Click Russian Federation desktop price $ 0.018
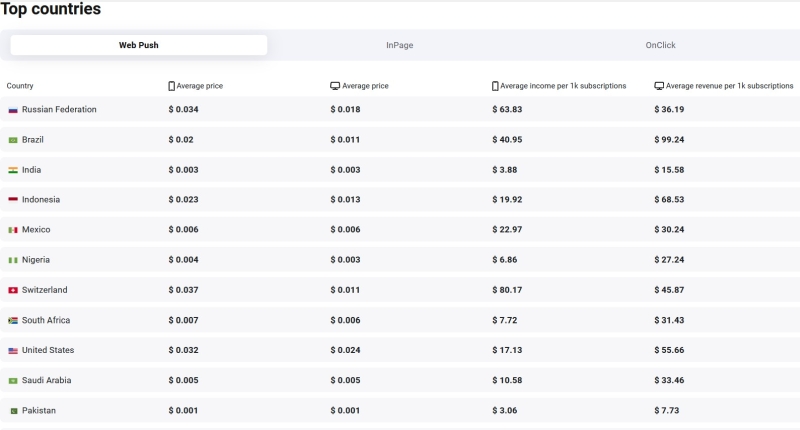This screenshot has width=800, height=430. point(345,109)
